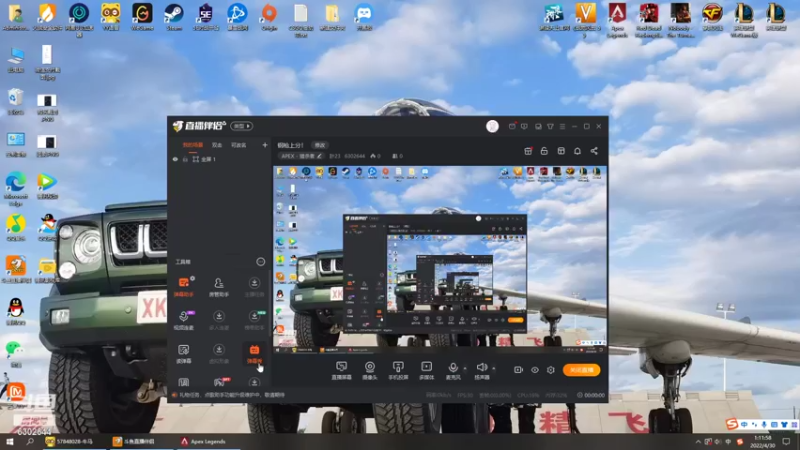Open the funnel filter icon in title bar
Viewport: 800px width, 450px height.
[551, 126]
